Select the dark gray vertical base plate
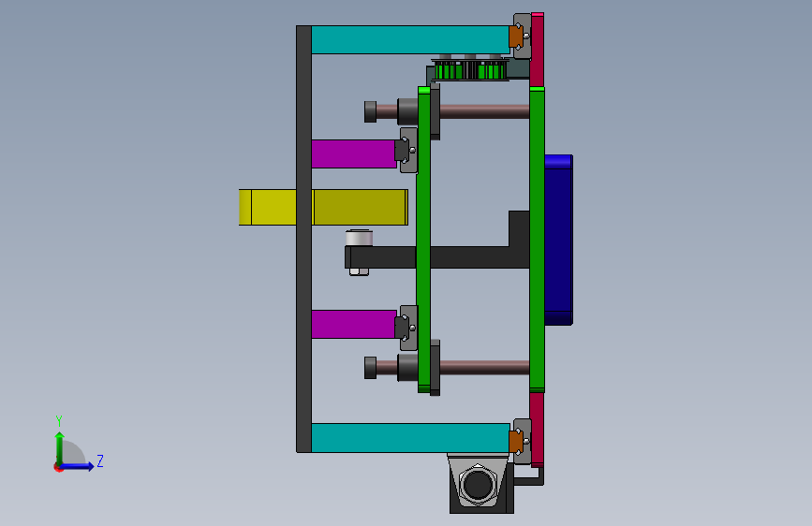The width and height of the screenshot is (812, 526). [x=304, y=239]
